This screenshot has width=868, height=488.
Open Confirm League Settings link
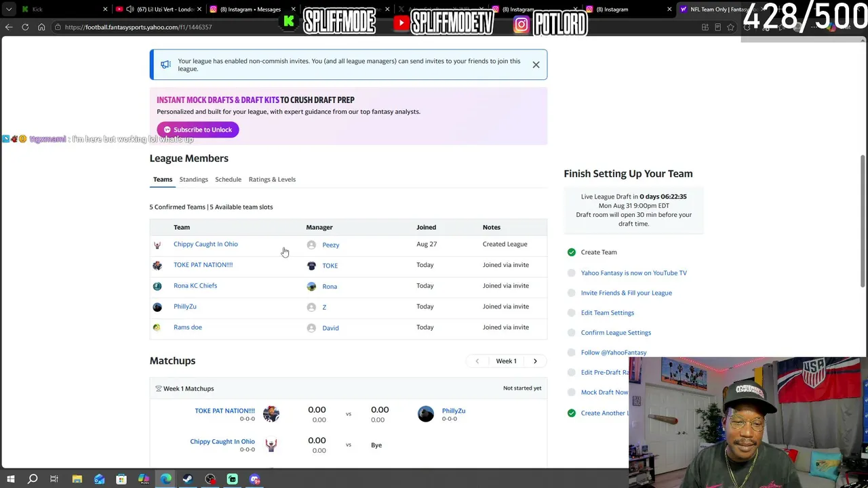[x=616, y=333]
